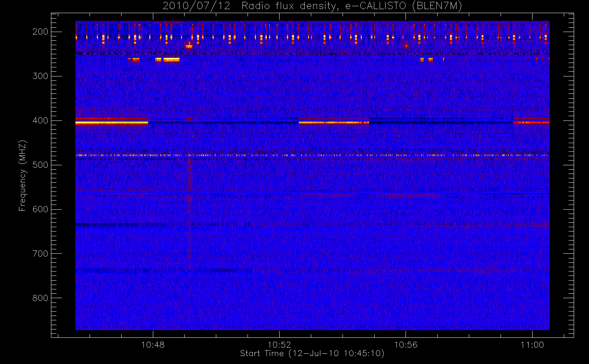Click the time tick label 10:48
The image size is (589, 364).
tap(153, 345)
